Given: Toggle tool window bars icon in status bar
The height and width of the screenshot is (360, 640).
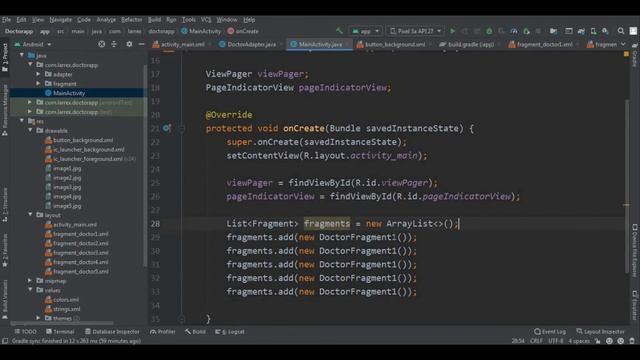Looking at the screenshot, I should (x=5, y=341).
